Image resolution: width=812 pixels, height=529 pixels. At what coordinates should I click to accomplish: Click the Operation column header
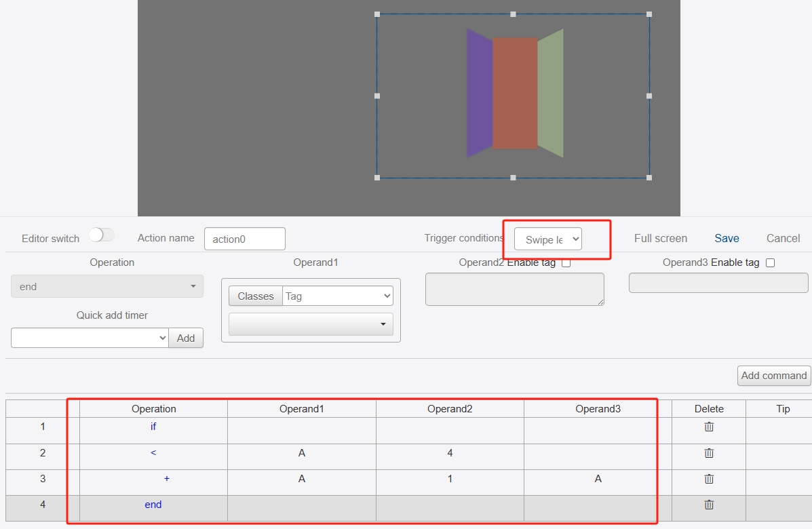coord(154,409)
